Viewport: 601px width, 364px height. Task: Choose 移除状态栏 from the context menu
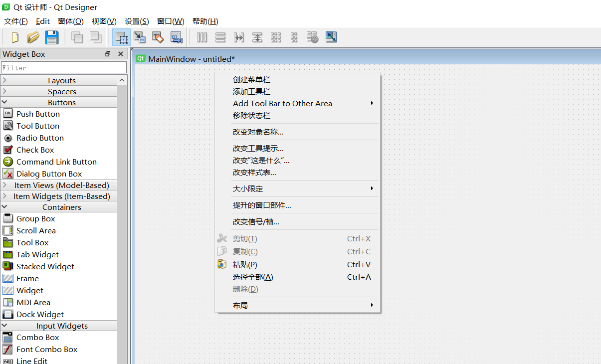(297, 115)
